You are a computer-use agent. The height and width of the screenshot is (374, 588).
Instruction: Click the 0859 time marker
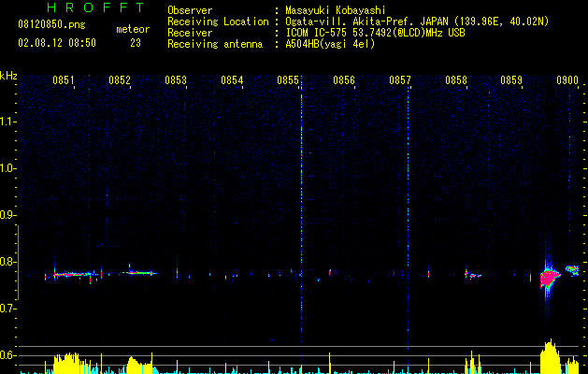(511, 80)
